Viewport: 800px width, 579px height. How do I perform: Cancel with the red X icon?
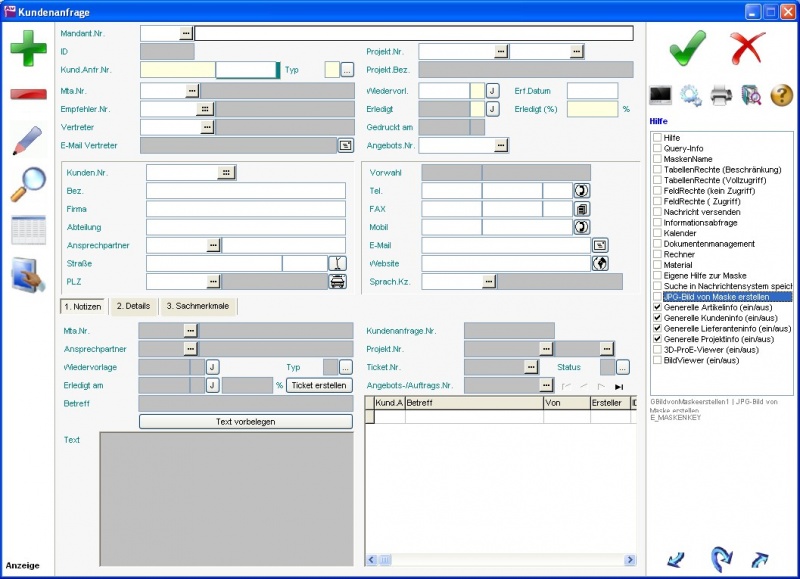pyautogui.click(x=747, y=46)
